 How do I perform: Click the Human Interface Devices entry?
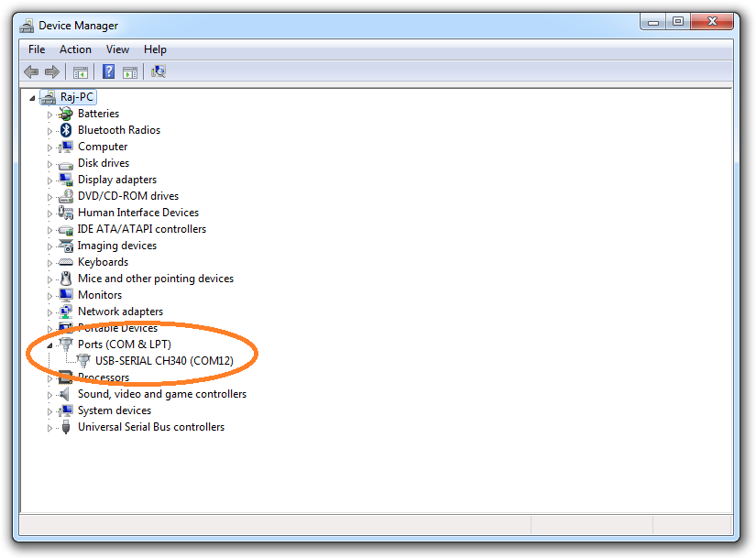coord(138,212)
